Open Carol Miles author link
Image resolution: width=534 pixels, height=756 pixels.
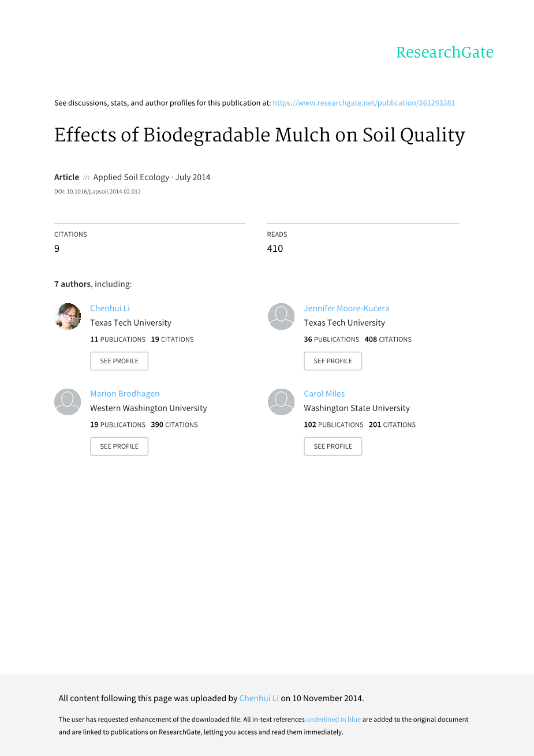pos(324,394)
